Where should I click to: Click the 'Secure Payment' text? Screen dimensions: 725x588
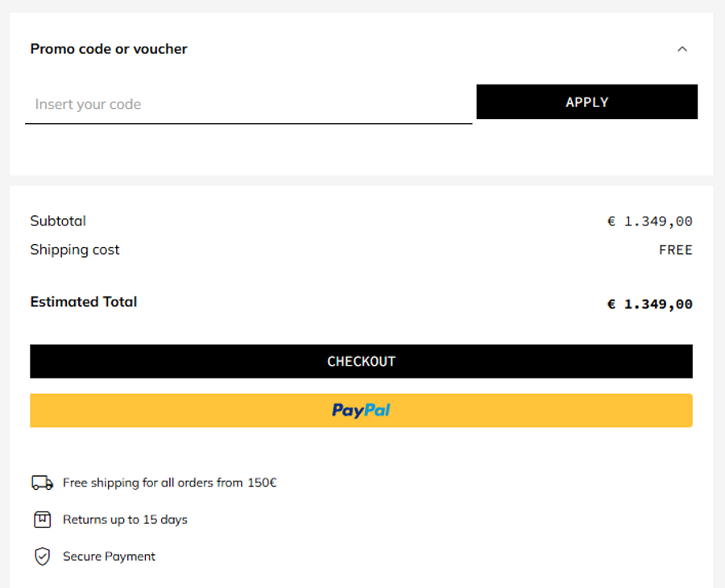click(109, 557)
